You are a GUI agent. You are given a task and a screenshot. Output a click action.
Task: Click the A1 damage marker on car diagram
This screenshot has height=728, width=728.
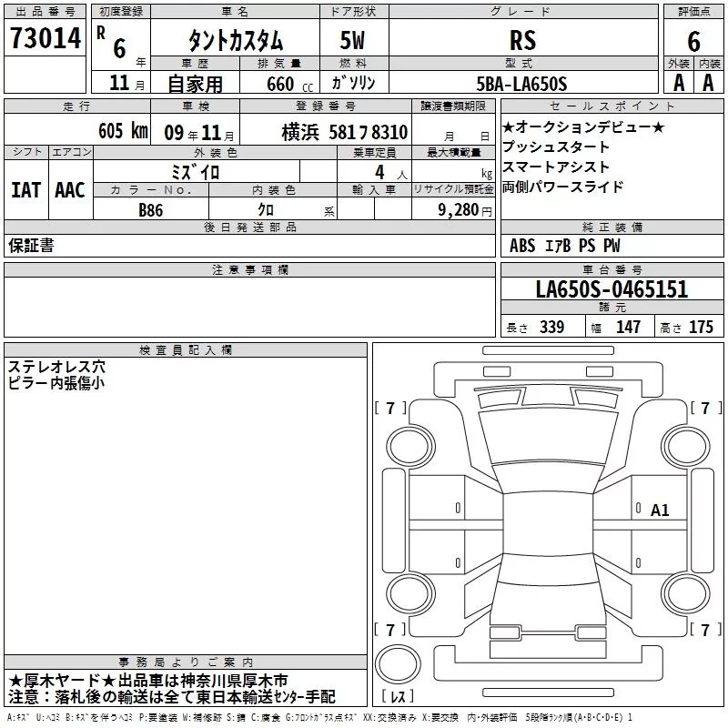coord(660,511)
